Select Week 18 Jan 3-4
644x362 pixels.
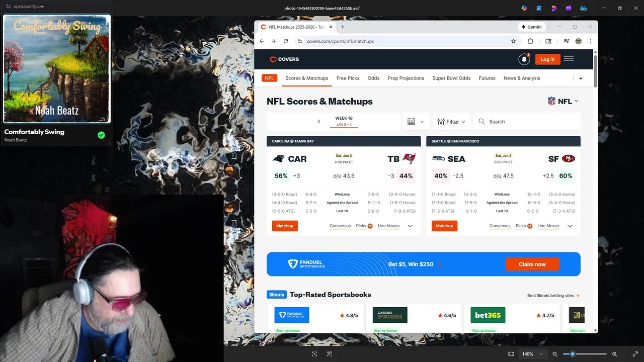pos(344,121)
